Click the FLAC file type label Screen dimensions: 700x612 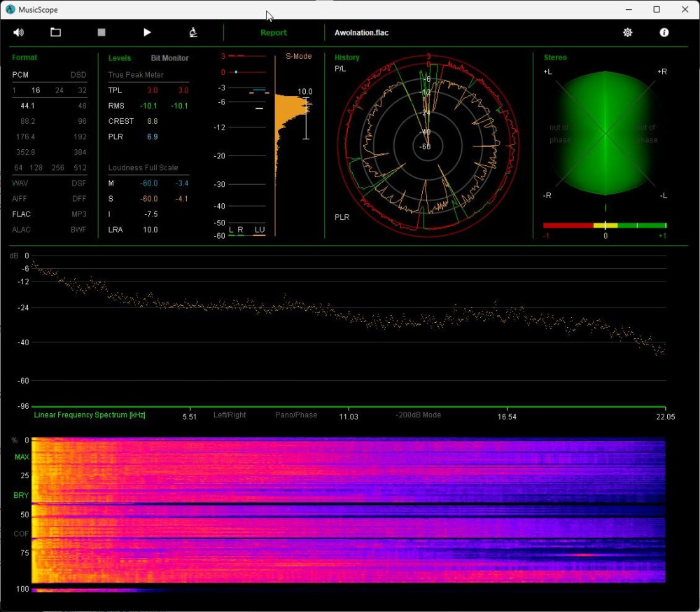22,214
